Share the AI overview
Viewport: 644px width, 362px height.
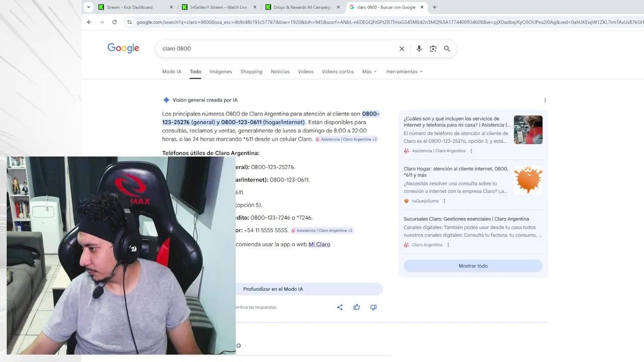[x=340, y=307]
